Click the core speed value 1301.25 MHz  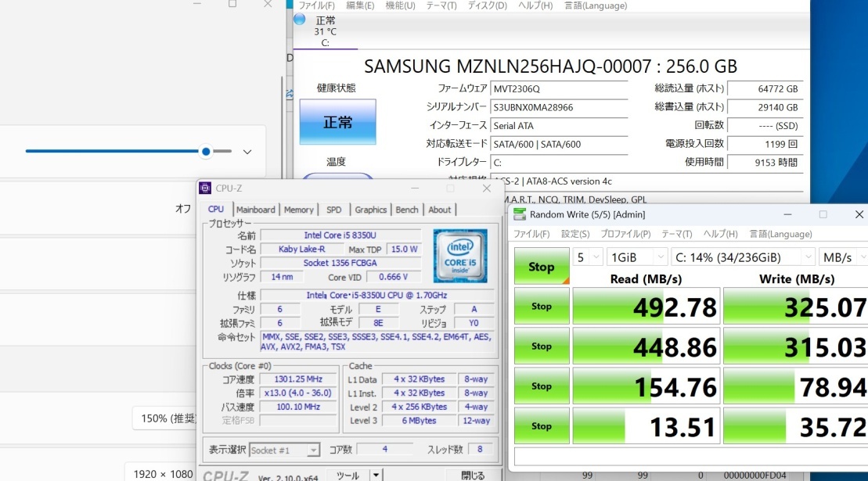point(298,379)
